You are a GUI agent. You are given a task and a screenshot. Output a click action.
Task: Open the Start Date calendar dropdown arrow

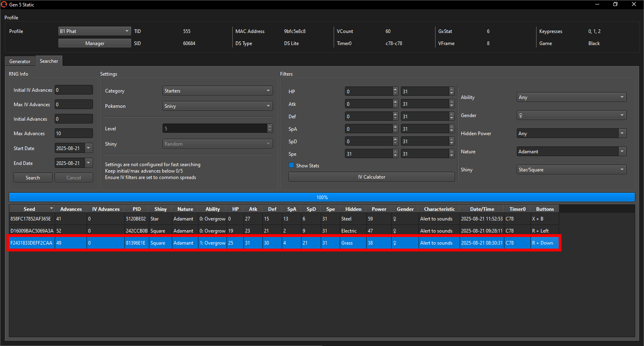(x=89, y=148)
